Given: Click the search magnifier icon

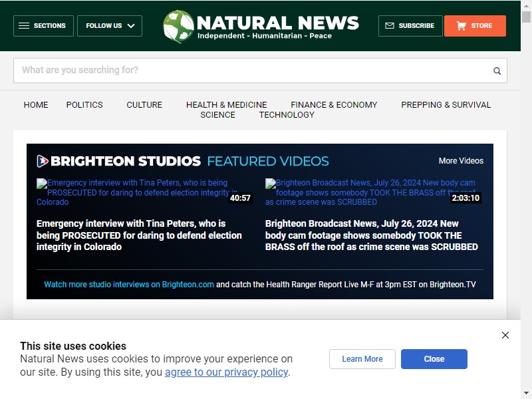Looking at the screenshot, I should pos(497,71).
